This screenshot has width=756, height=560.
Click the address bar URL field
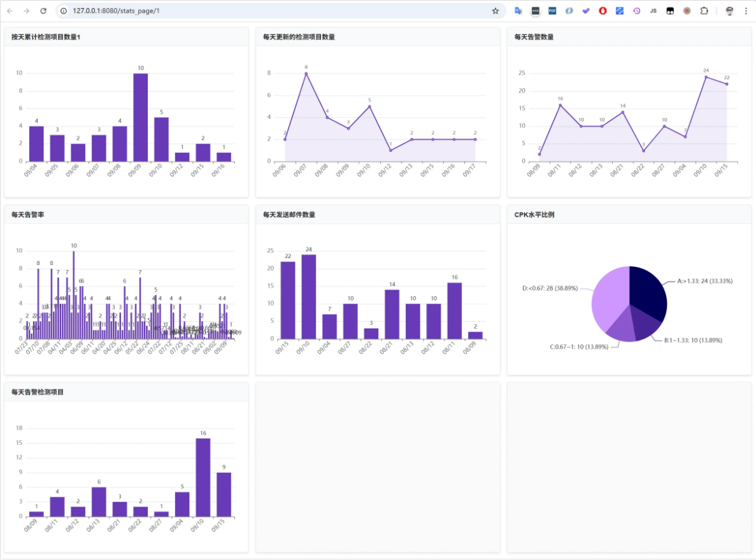(255, 11)
